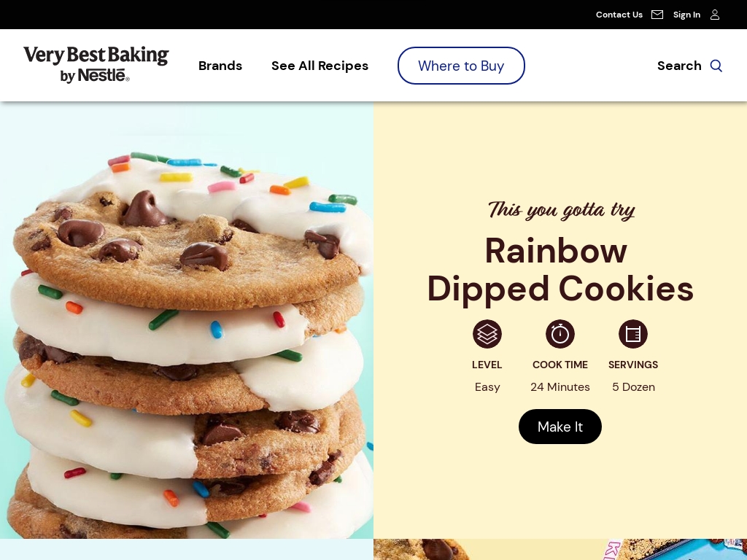Click the Search text label
747x560 pixels.
pyautogui.click(x=679, y=66)
